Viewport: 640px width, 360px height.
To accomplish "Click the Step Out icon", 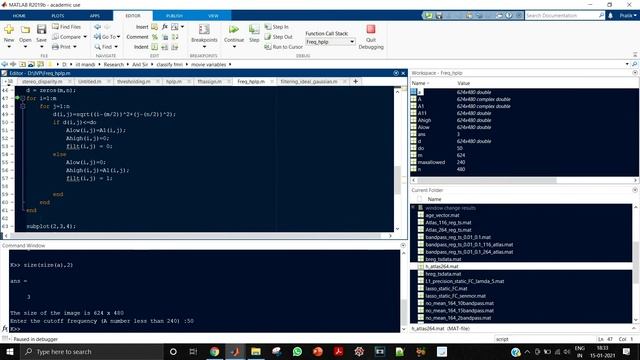I will [268, 37].
